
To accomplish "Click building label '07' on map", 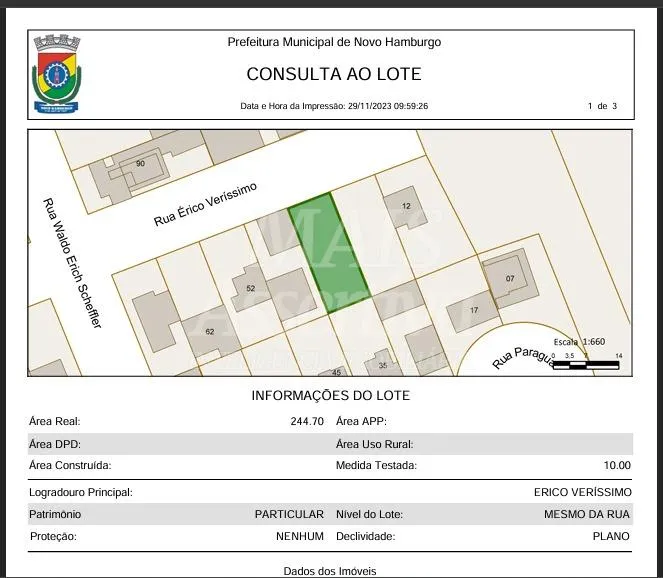I will (510, 278).
